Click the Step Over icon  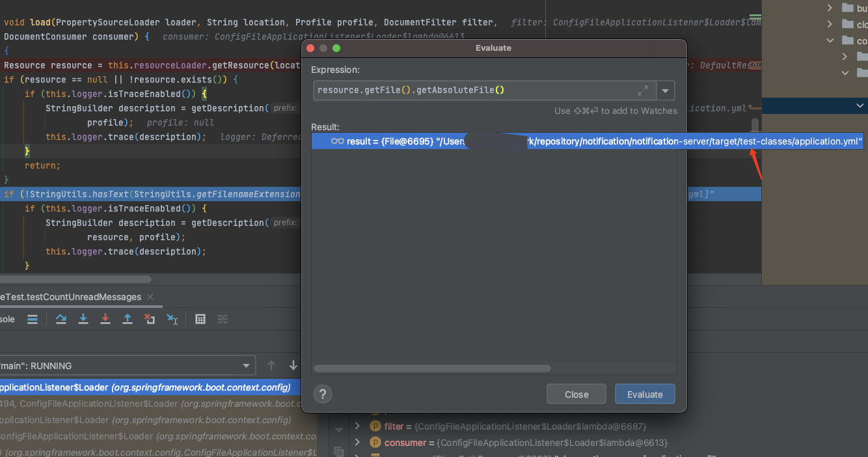click(61, 319)
